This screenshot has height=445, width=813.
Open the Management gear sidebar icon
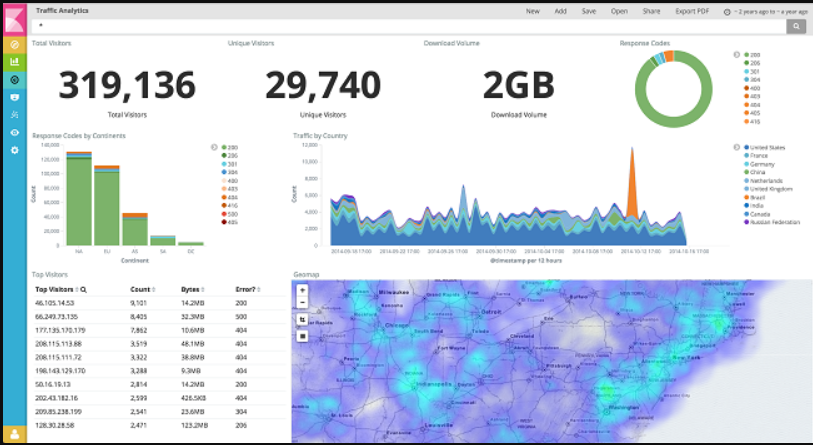click(15, 150)
